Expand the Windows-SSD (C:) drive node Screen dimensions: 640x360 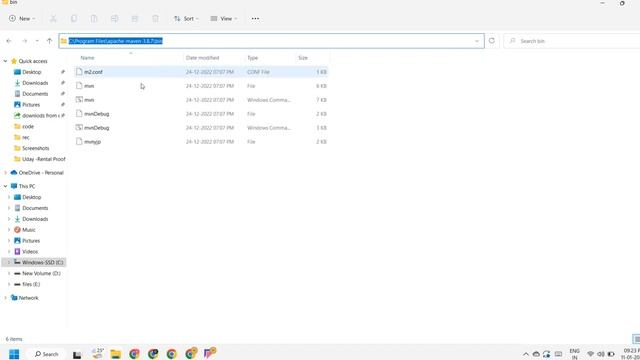tap(9, 262)
